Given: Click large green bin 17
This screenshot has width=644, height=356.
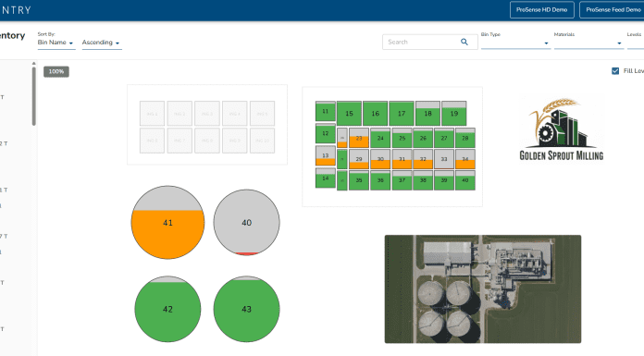Looking at the screenshot, I should click(x=402, y=114).
